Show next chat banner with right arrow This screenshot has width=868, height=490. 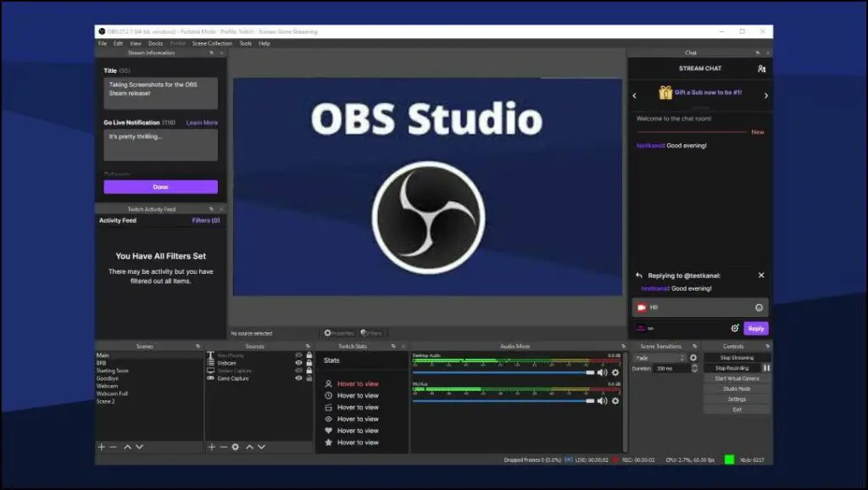pos(766,96)
